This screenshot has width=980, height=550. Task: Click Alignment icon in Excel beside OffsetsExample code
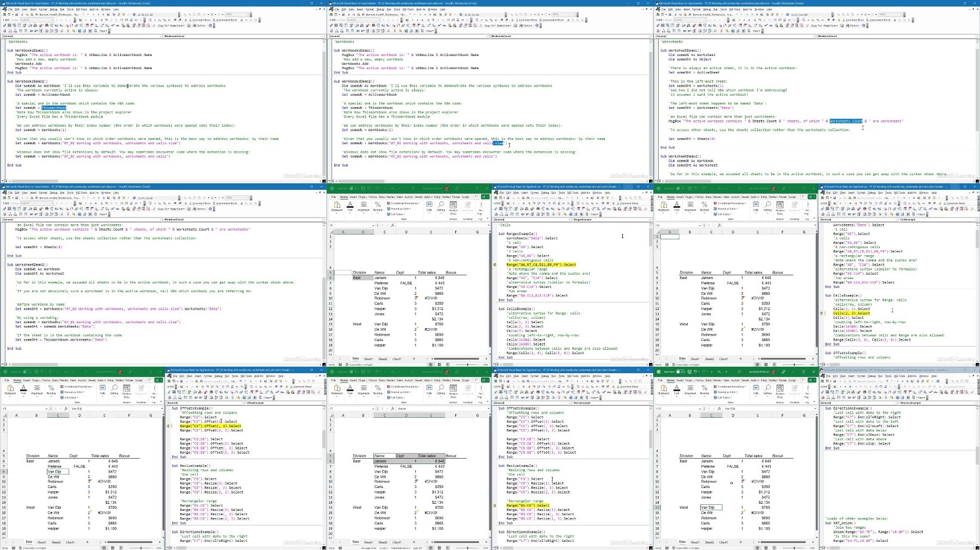(x=37, y=388)
